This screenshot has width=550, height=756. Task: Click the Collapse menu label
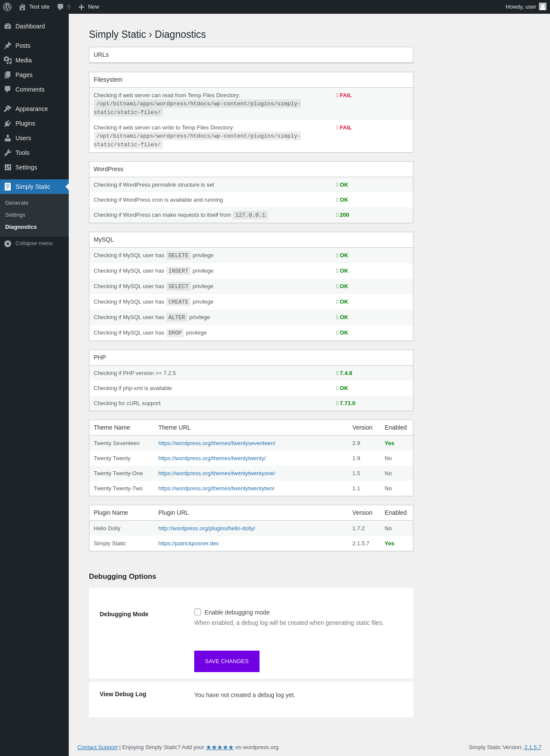[34, 243]
